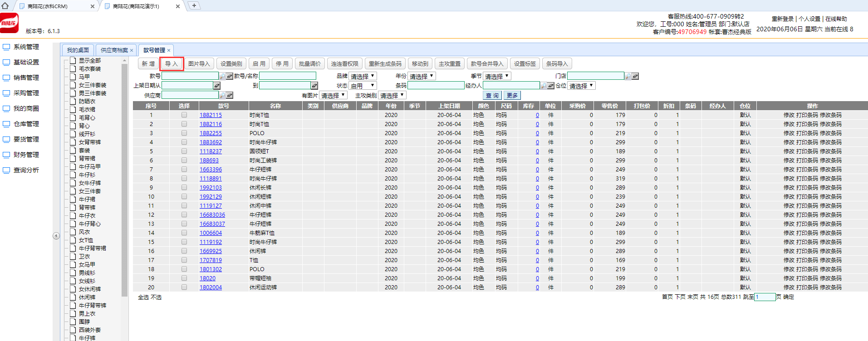The height and width of the screenshot is (341, 868).
Task: Open the 有图片 dropdown
Action: [333, 95]
